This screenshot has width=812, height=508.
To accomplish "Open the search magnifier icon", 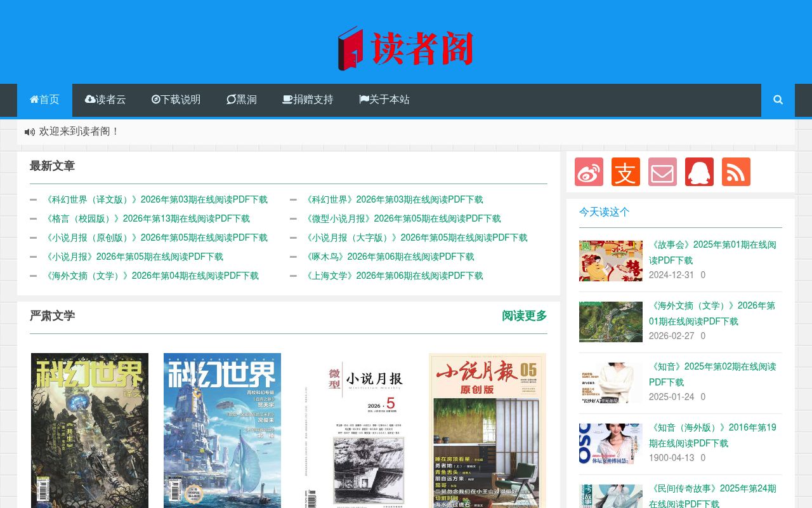I will (x=778, y=100).
